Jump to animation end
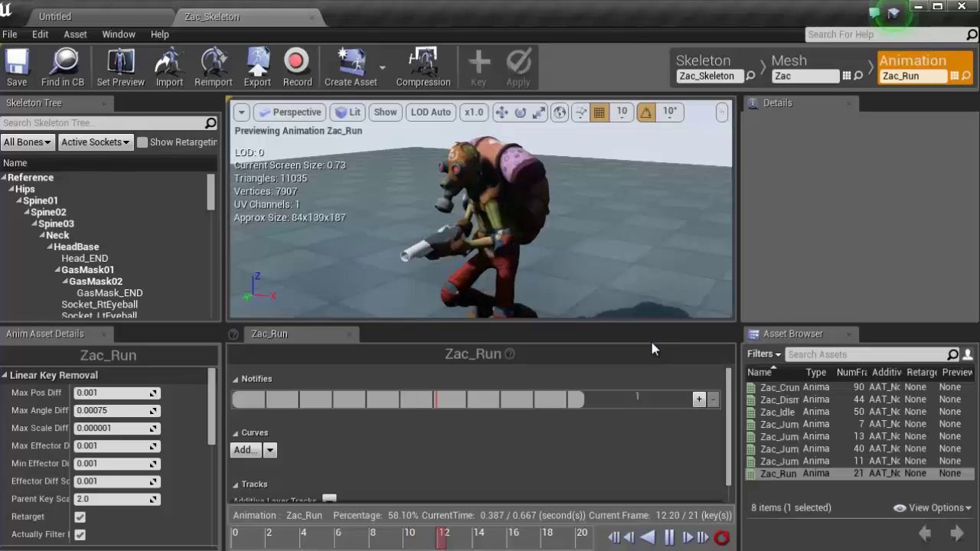Viewport: 980px width, 551px height. click(702, 538)
